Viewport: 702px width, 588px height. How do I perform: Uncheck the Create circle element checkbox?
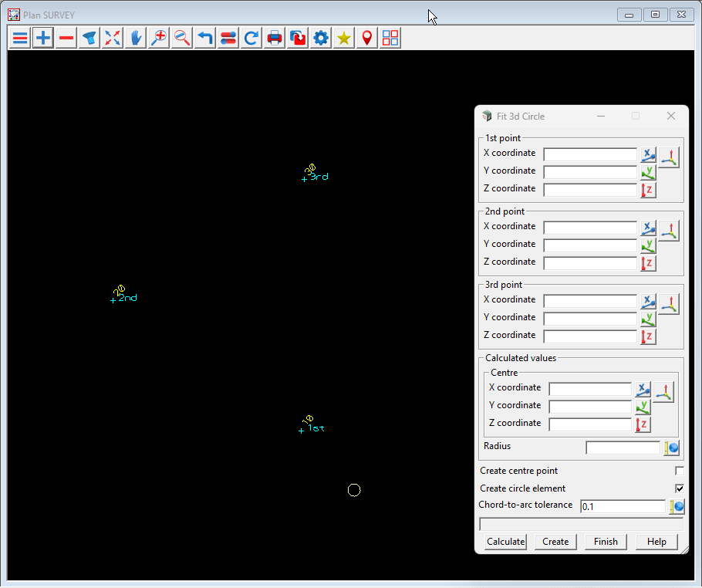click(680, 488)
